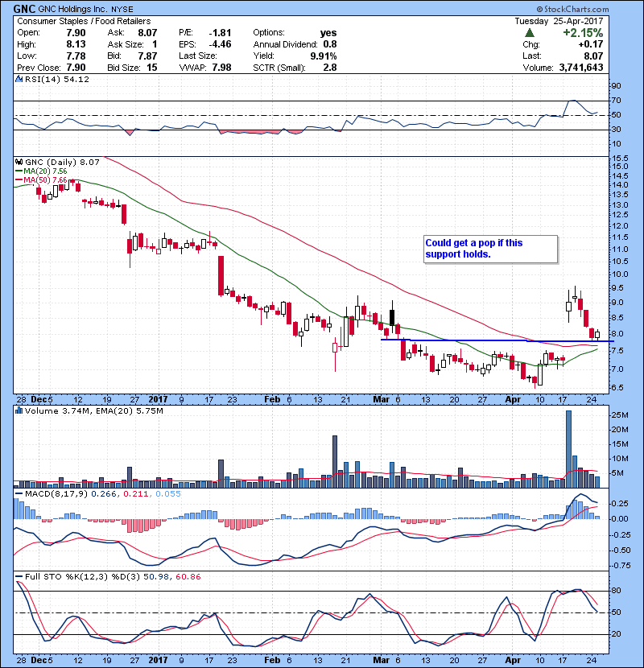This screenshot has width=644, height=668.
Task: Click the MA(20) 7.56 legend entry
Action: 41,171
